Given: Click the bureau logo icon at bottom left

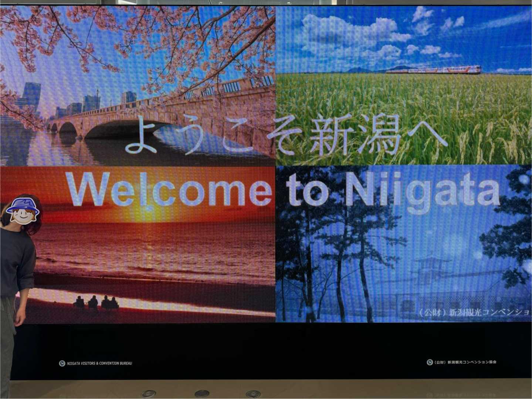Looking at the screenshot, I should pos(62,363).
